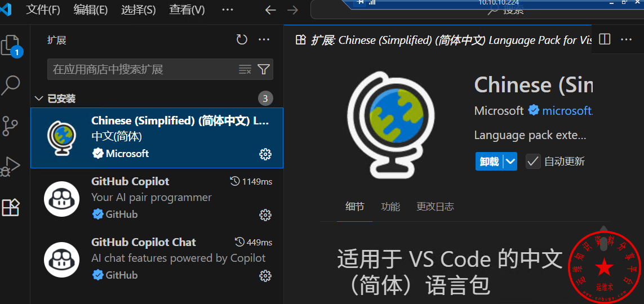
Task: Open the Search view icon
Action: click(11, 86)
